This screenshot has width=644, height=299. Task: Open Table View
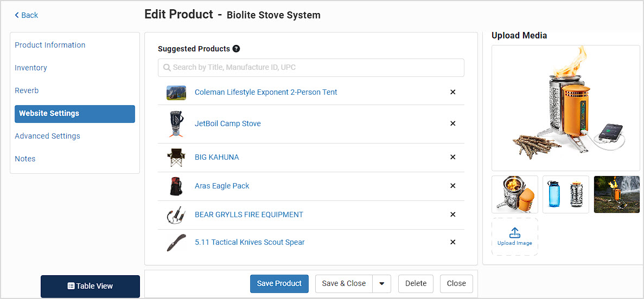(91, 287)
